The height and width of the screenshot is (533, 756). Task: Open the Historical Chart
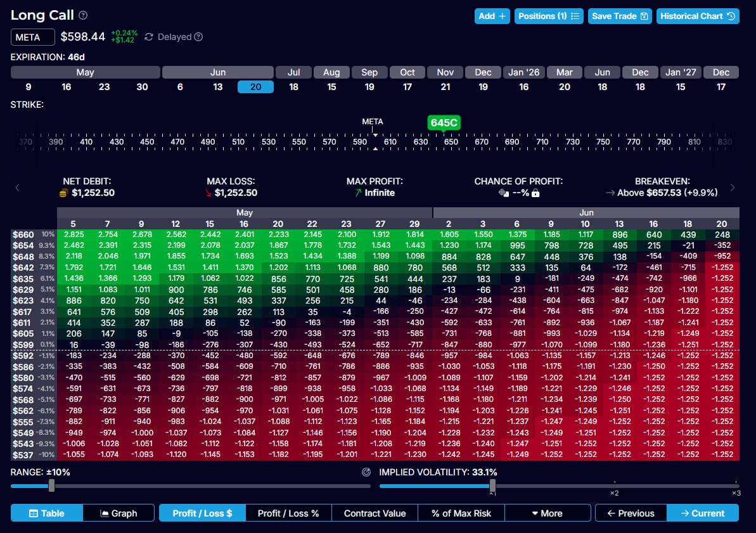[697, 16]
